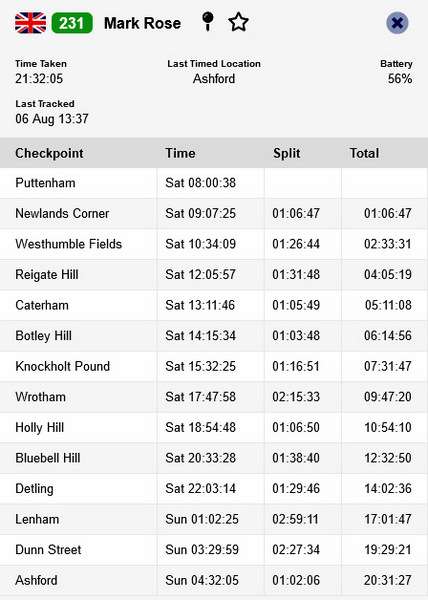Image resolution: width=428 pixels, height=600 pixels.
Task: Close the Mark Rose tracker panel
Action: (x=397, y=23)
